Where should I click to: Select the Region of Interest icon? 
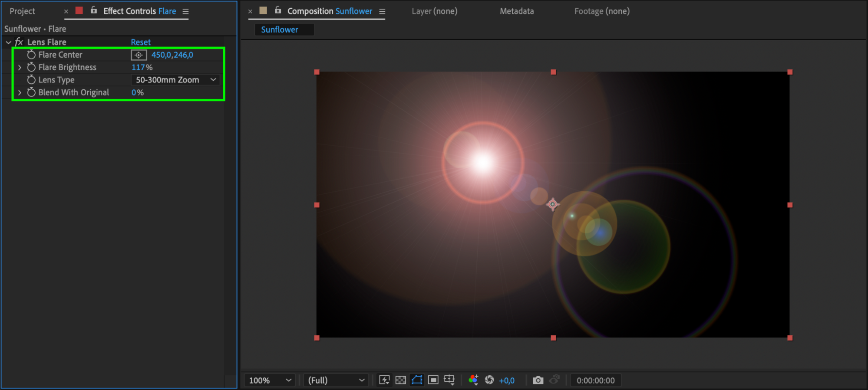[433, 380]
